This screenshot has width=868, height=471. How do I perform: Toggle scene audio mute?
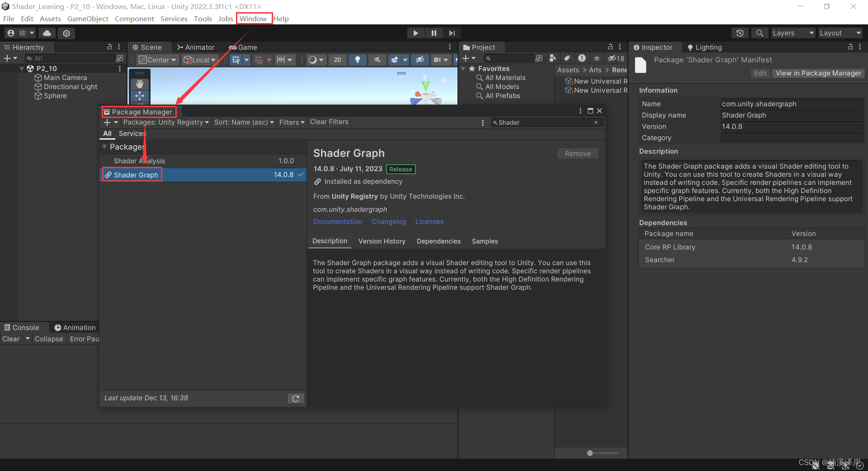(377, 60)
